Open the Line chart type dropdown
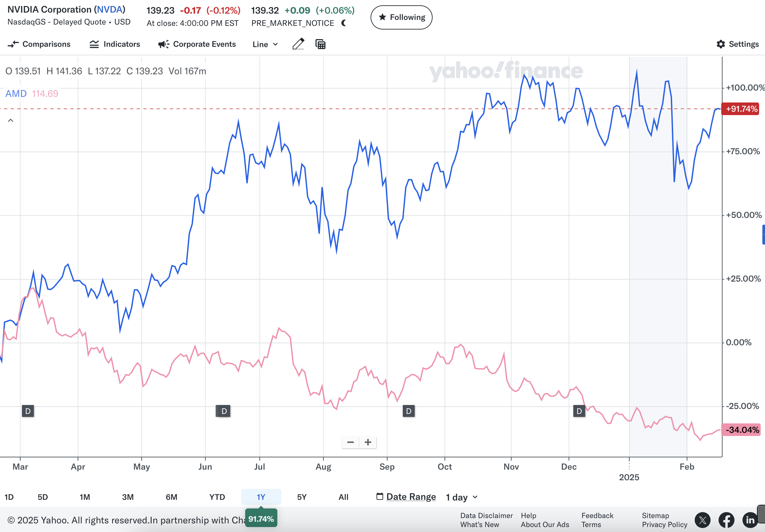765x532 pixels. [x=265, y=44]
